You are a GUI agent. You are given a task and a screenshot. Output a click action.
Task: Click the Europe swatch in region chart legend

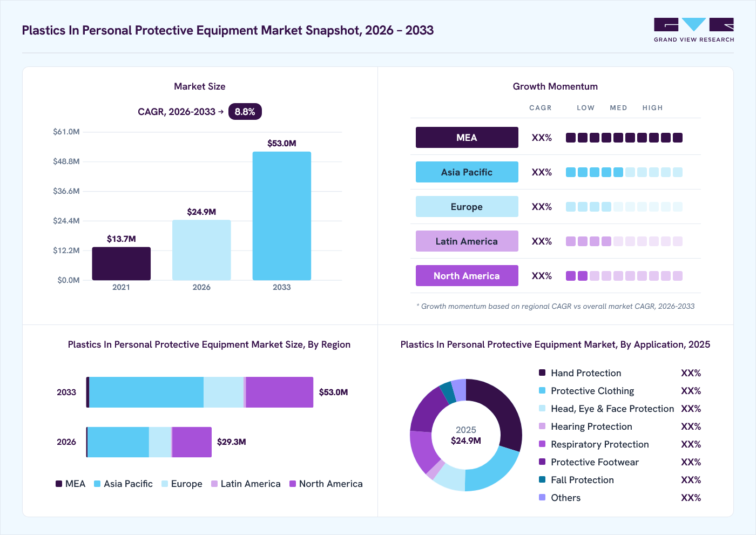point(165,484)
